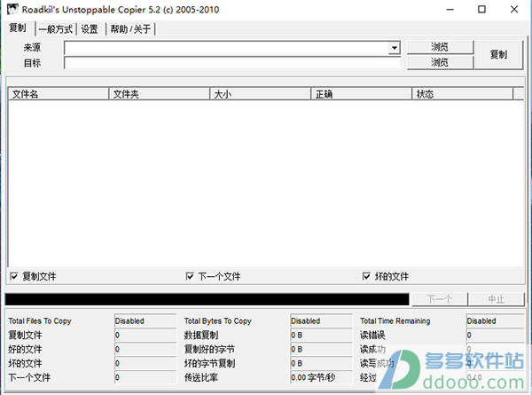Click the 下一个文件 count in statistics
Screen dimensions: 532x395
tap(145, 377)
